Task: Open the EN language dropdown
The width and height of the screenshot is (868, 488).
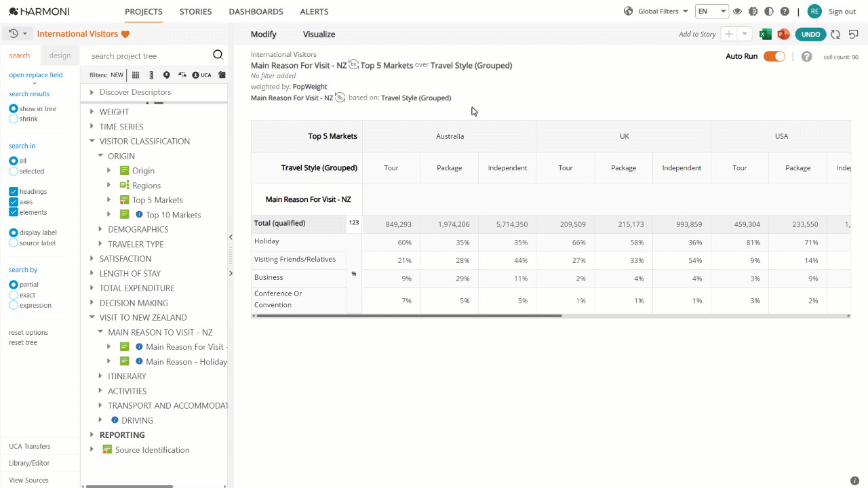Action: 712,12
